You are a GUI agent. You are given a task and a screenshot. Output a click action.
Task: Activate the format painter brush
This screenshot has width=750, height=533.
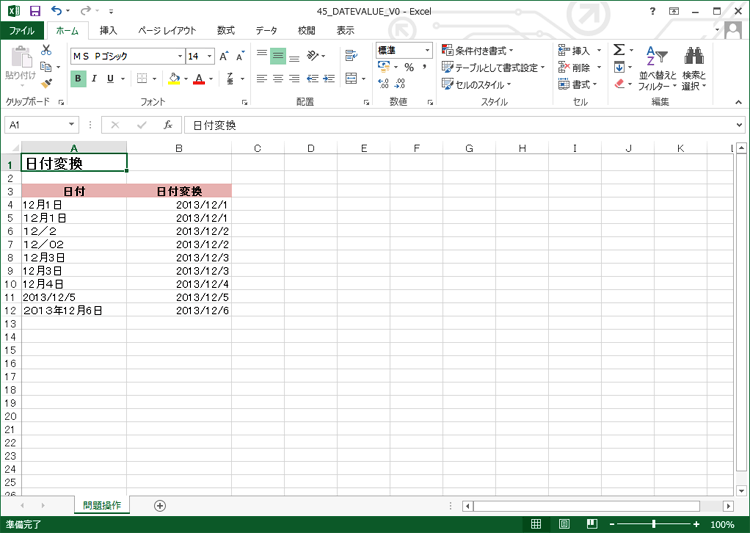[x=46, y=84]
